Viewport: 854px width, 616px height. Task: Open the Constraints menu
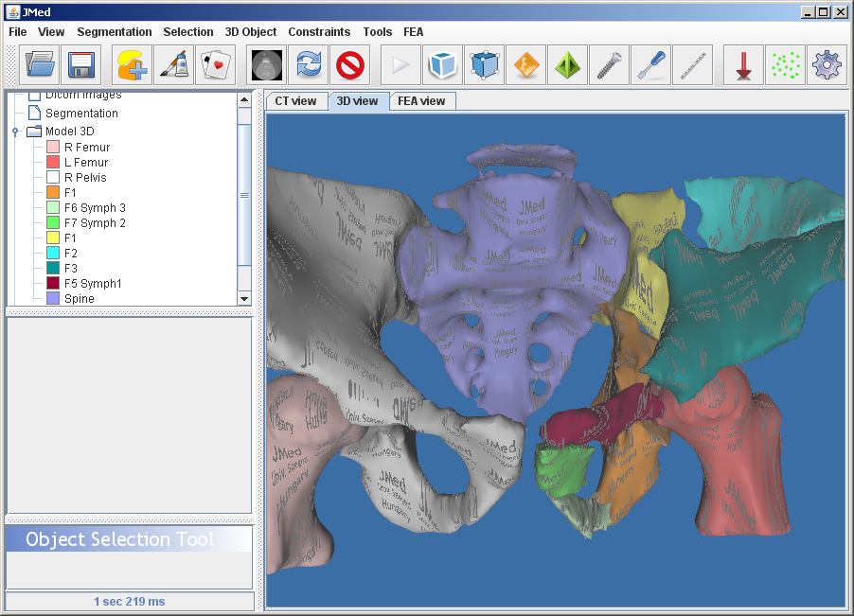(x=319, y=32)
